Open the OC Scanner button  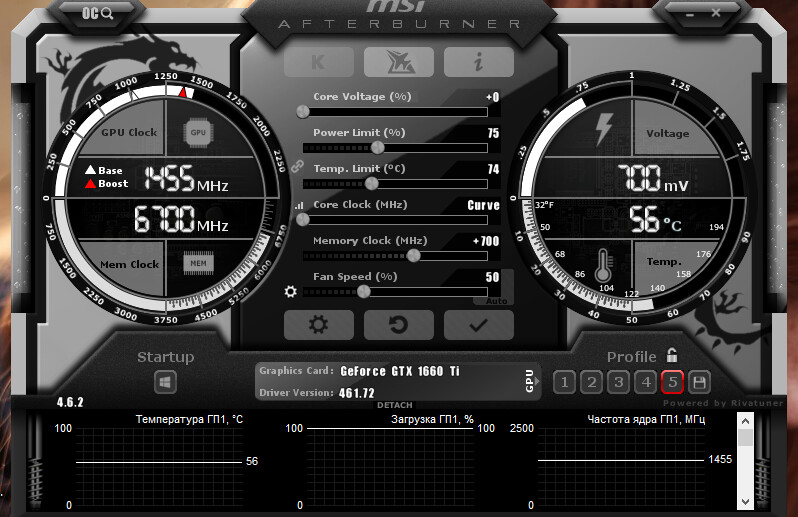[x=97, y=14]
